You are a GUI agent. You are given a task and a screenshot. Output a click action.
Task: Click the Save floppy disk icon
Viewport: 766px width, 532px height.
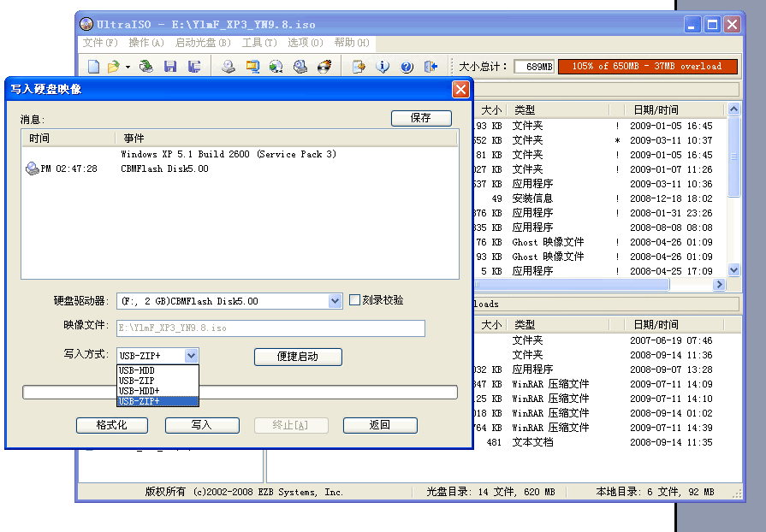170,67
